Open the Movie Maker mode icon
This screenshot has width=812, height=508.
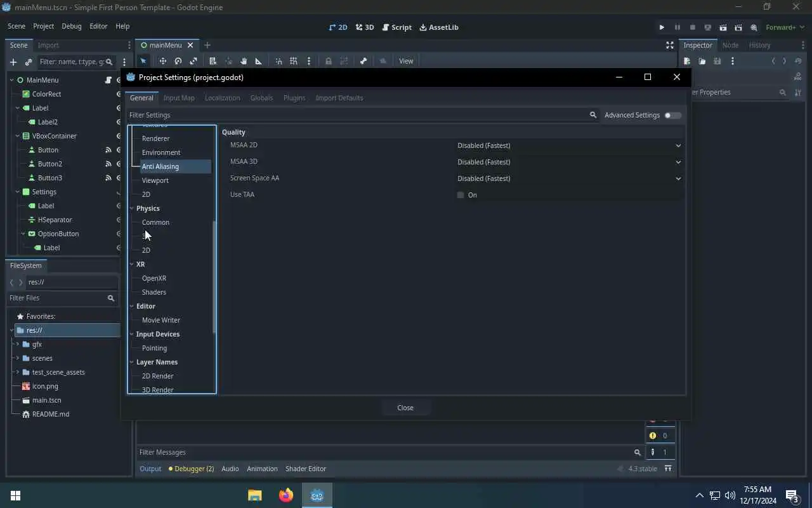coord(754,27)
